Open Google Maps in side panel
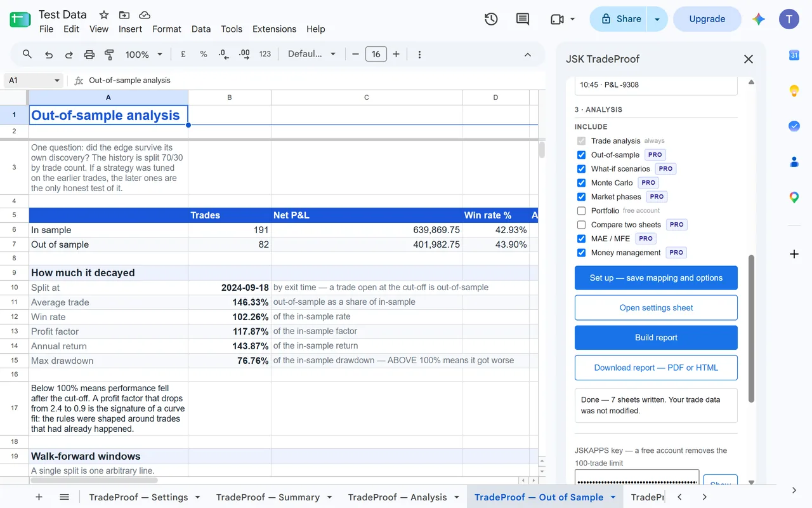Image resolution: width=812 pixels, height=508 pixels. pyautogui.click(x=794, y=197)
